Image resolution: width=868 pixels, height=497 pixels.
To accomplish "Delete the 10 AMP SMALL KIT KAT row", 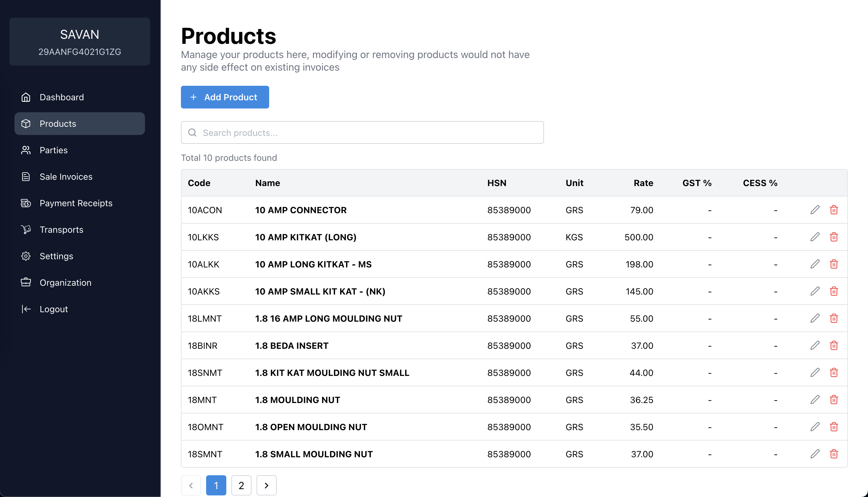I will tap(834, 291).
